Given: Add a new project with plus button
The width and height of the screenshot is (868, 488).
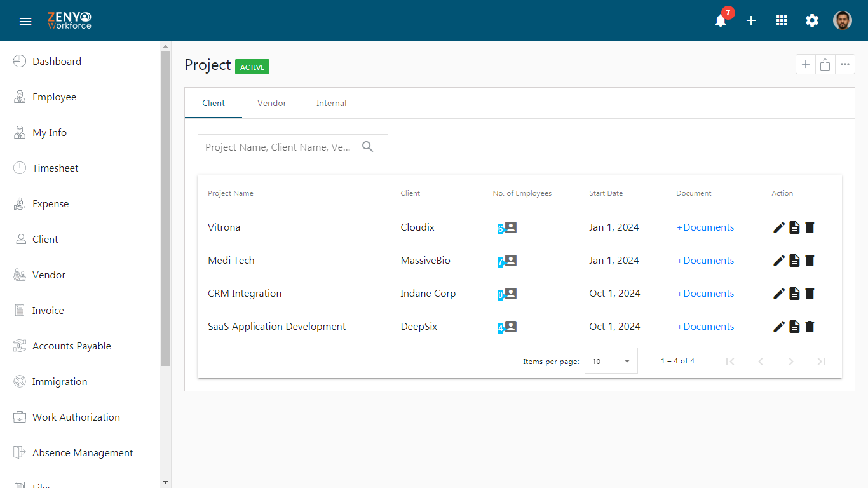Looking at the screenshot, I should click(x=806, y=64).
